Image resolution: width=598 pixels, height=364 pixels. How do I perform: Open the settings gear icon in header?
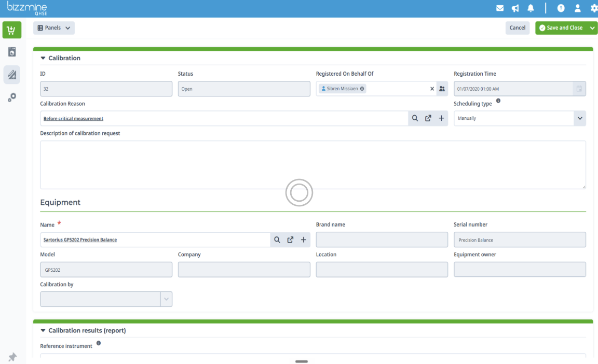594,8
